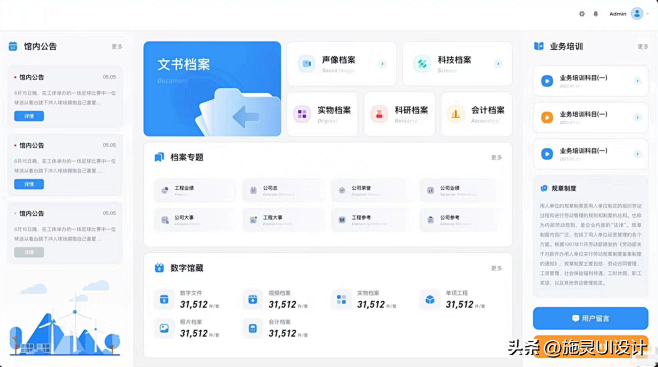Click the 实物档案 grid icon in 数字馆藏
The image size is (658, 367).
[x=341, y=299]
